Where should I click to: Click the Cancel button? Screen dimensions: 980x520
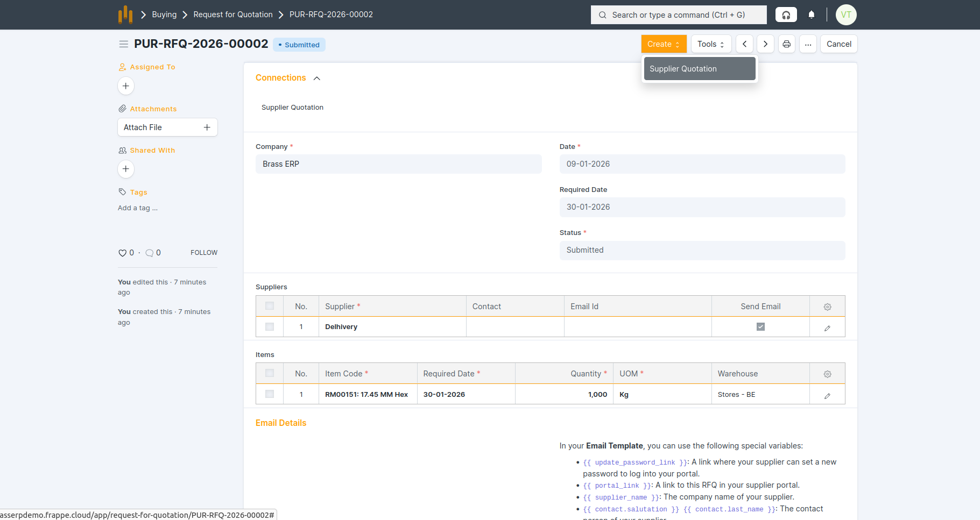pyautogui.click(x=838, y=44)
